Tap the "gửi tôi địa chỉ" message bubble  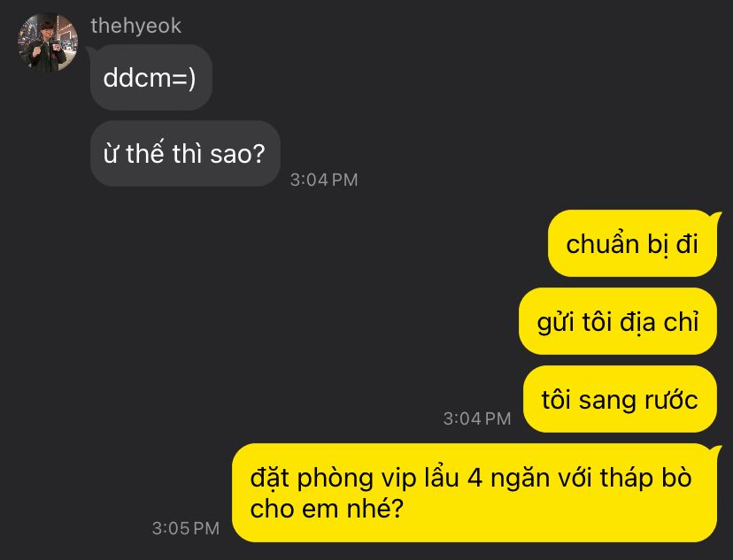click(618, 322)
